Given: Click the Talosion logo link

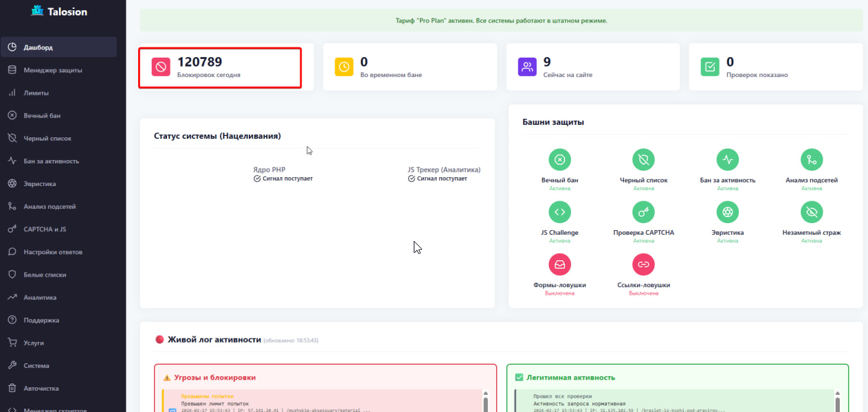Looking at the screenshot, I should 59,12.
